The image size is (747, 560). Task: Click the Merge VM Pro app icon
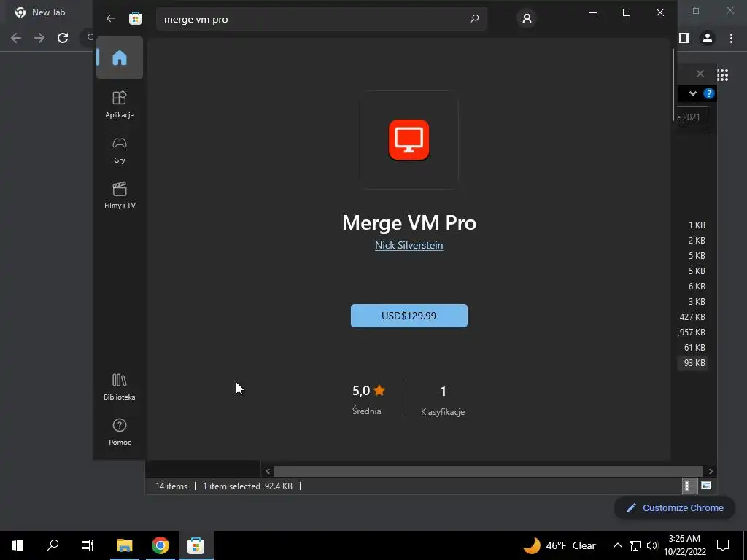pos(409,140)
